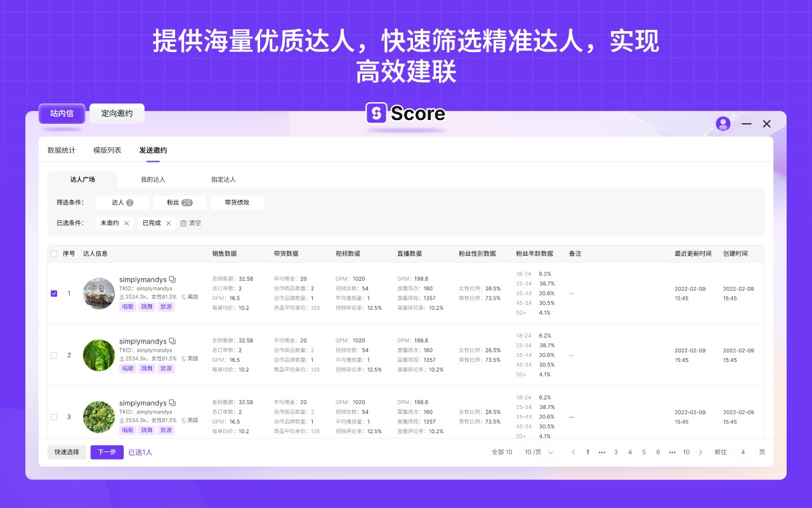Screen dimensions: 812x508
Task: Go to next page arrow
Action: click(x=700, y=452)
